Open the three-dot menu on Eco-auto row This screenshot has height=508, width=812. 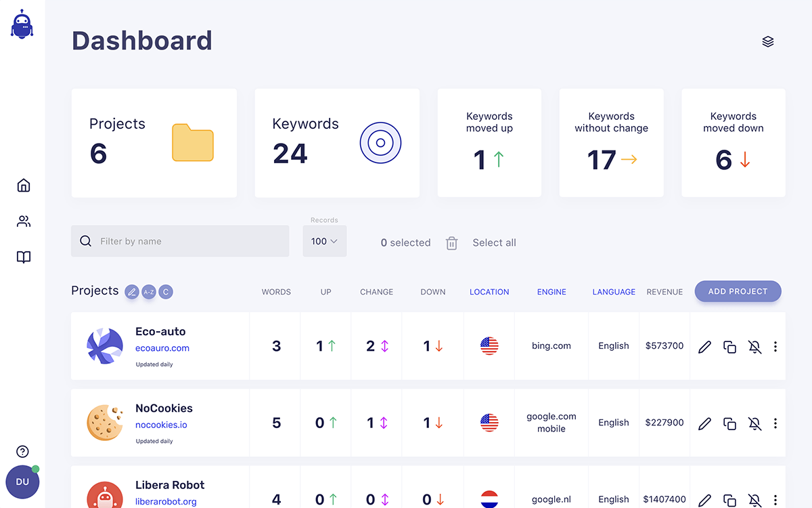(775, 346)
